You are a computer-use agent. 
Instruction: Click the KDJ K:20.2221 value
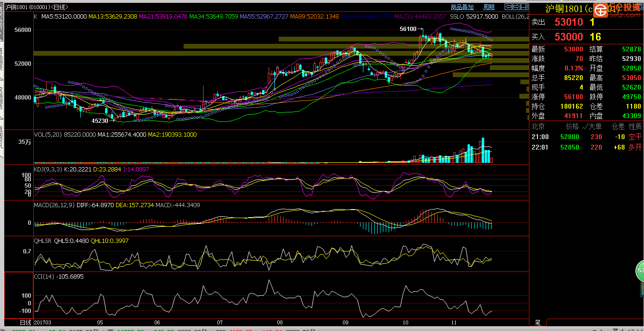[78, 169]
